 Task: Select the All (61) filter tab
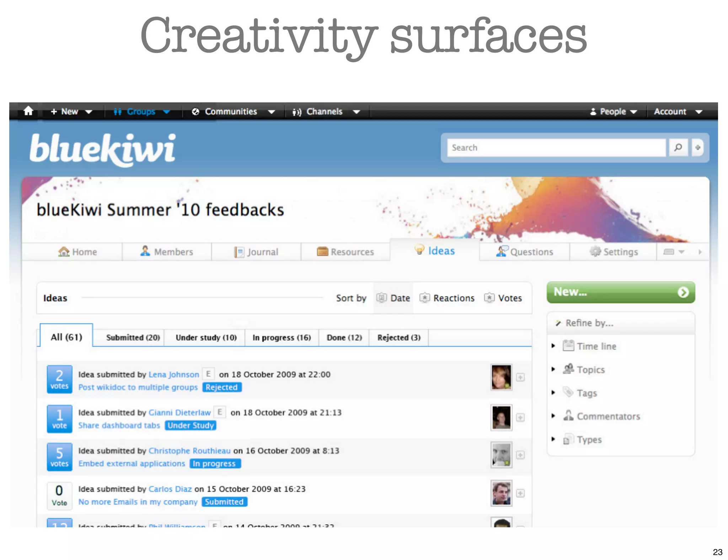point(66,336)
